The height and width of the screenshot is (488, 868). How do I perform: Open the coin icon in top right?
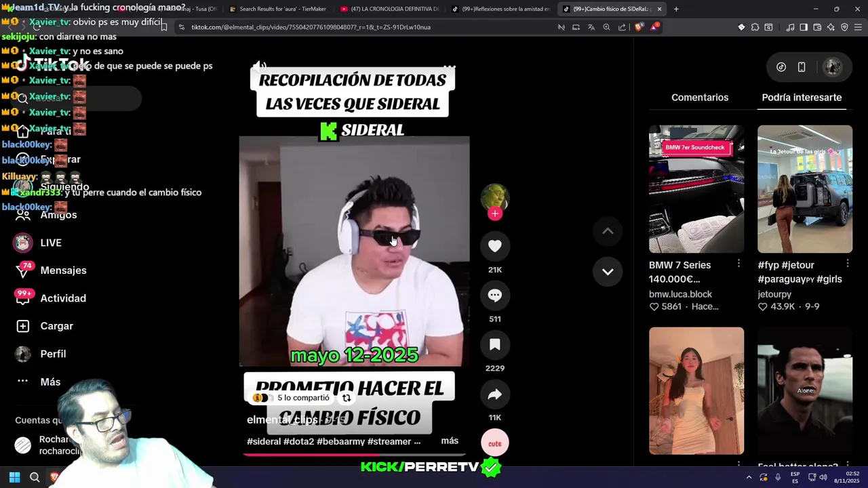(x=781, y=66)
